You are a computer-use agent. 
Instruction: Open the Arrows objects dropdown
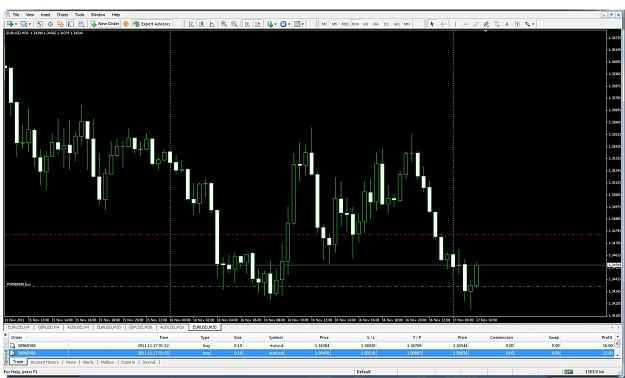[x=529, y=24]
